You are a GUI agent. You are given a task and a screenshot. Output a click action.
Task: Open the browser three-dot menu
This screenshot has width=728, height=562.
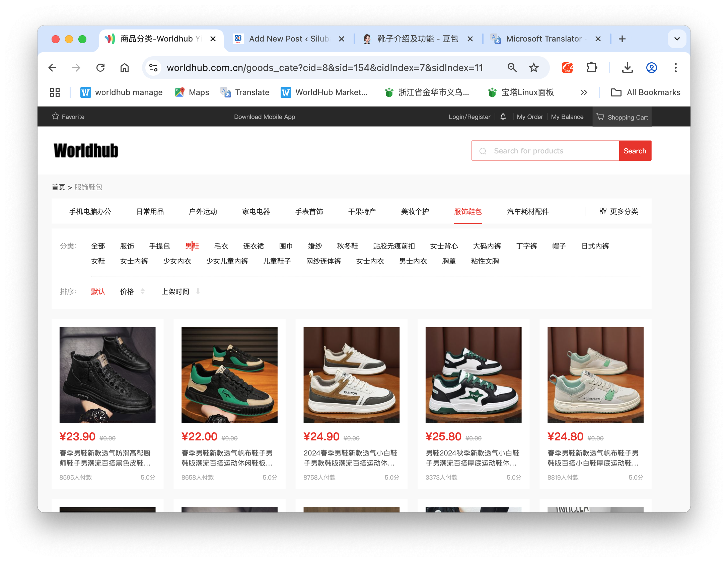coord(675,68)
